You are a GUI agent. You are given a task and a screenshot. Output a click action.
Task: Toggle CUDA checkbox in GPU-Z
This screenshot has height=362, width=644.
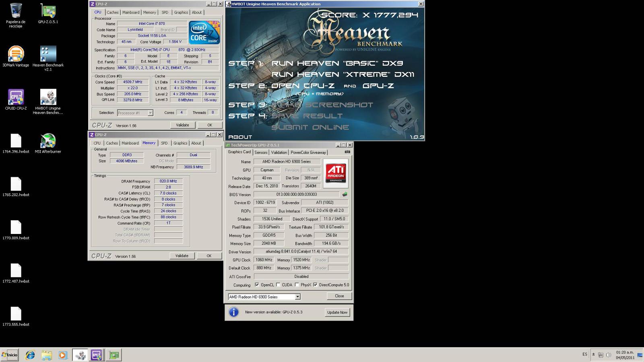click(278, 285)
